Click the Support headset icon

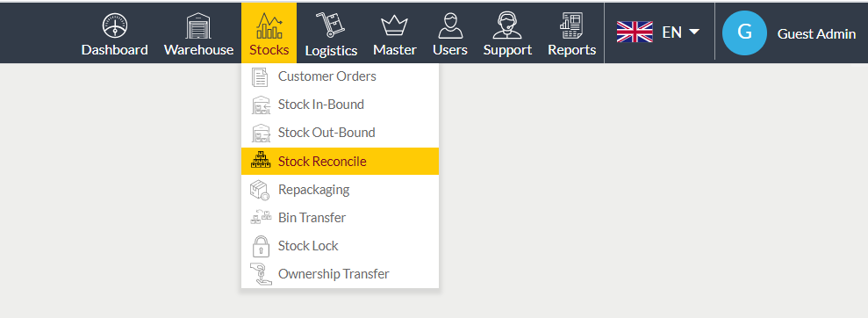coord(507,25)
